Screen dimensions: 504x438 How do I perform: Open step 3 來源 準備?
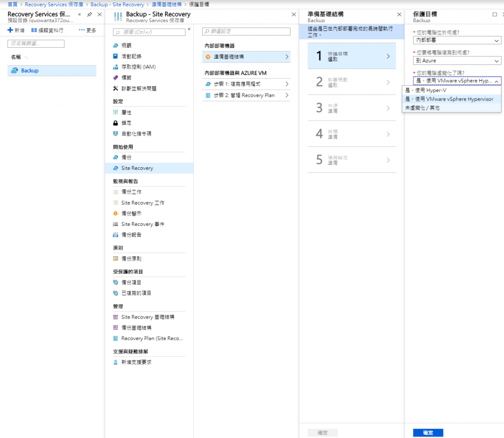pos(351,108)
